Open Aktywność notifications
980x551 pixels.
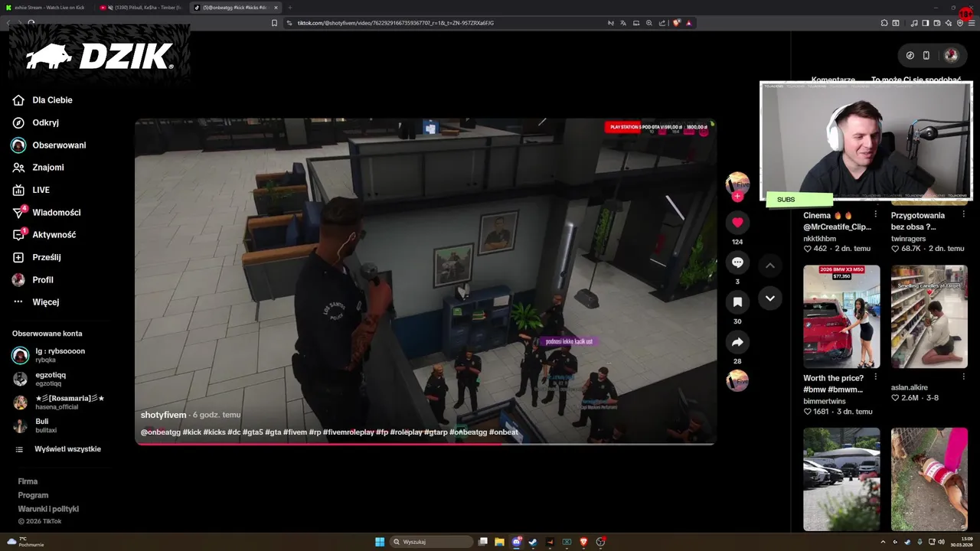[44, 235]
